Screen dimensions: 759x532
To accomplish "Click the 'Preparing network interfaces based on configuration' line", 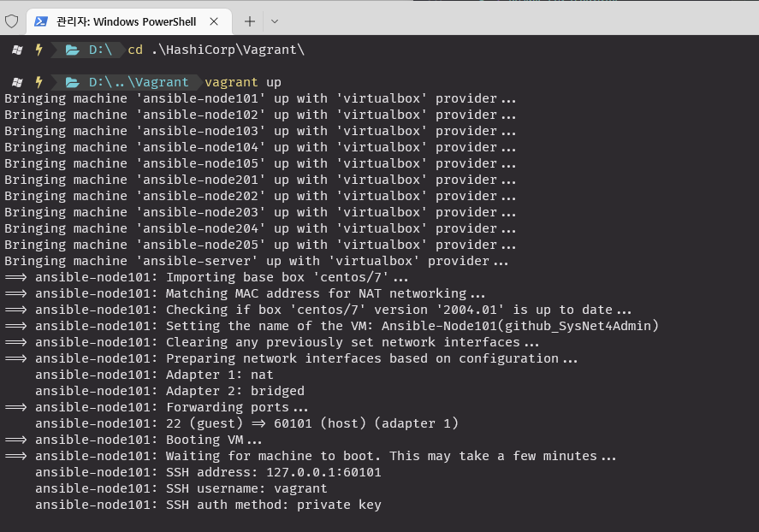I will point(291,359).
